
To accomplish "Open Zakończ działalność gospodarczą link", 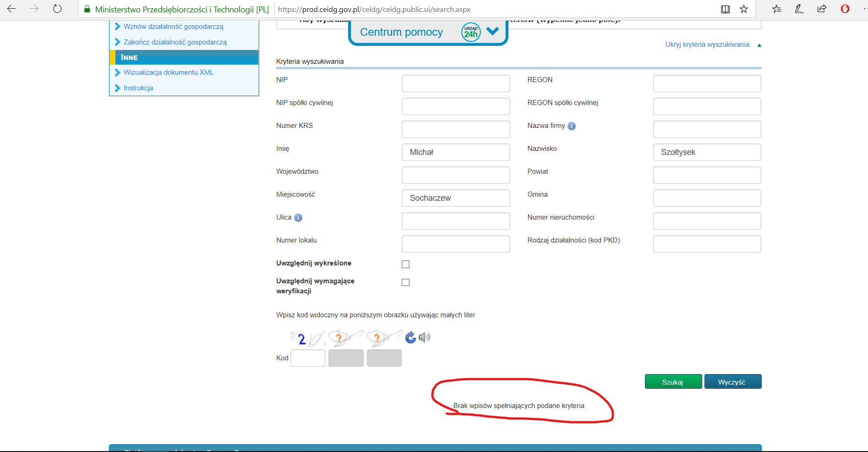I will (175, 42).
